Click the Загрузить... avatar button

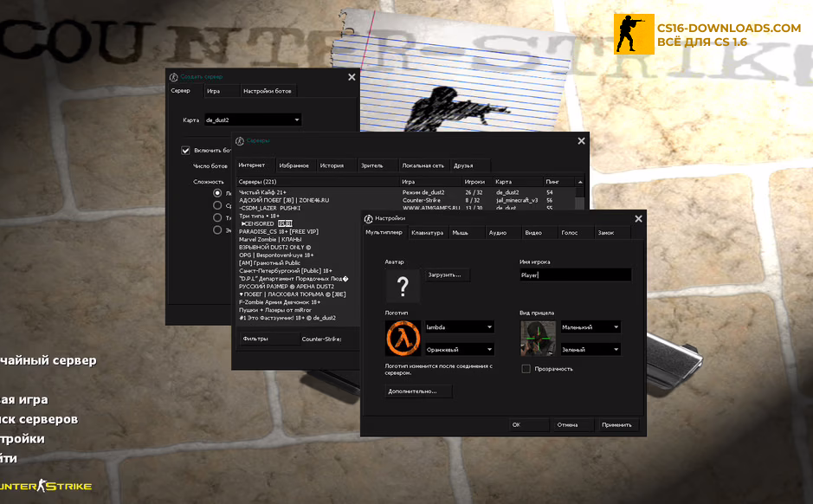(x=448, y=275)
